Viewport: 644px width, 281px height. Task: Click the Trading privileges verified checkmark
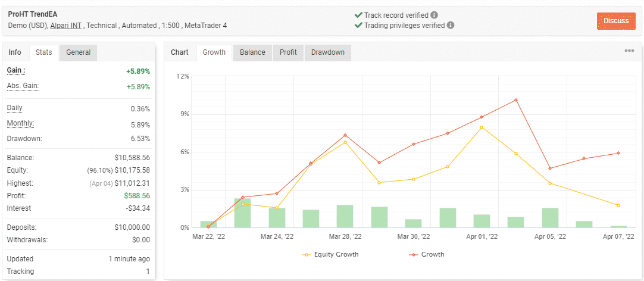(x=358, y=25)
